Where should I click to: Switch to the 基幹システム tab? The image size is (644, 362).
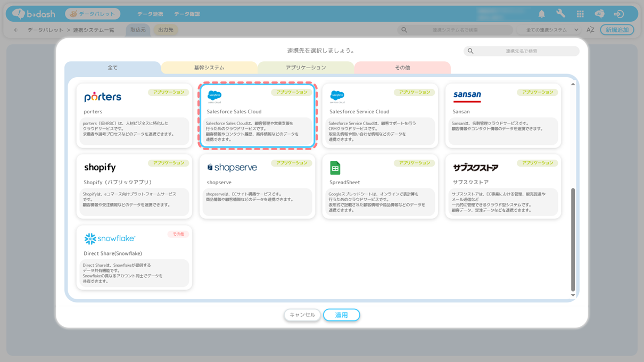tap(209, 68)
